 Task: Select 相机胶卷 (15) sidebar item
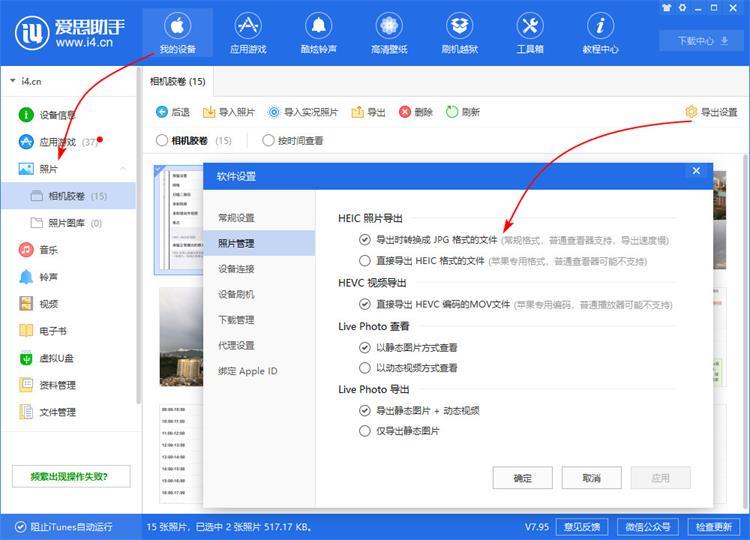click(x=69, y=196)
